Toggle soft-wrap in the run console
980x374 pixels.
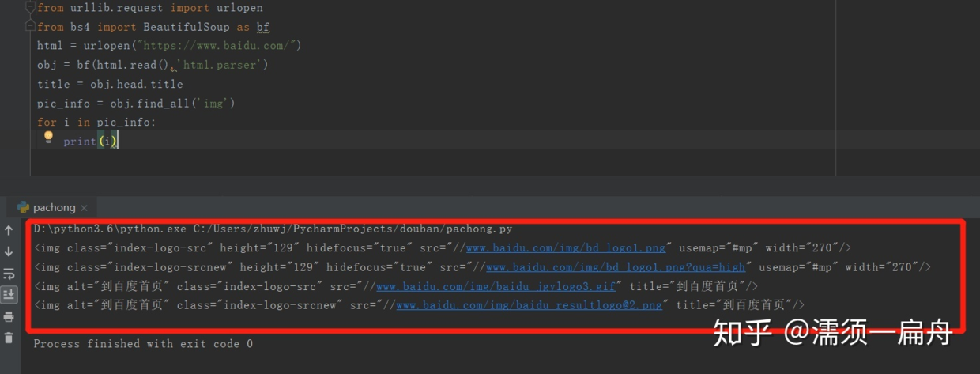pyautogui.click(x=9, y=274)
